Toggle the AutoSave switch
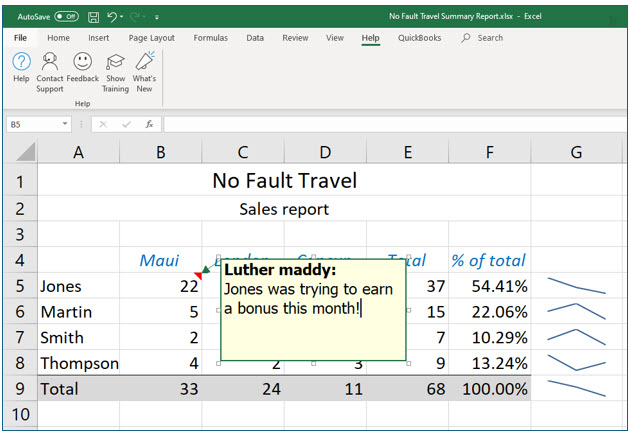The width and height of the screenshot is (630, 432). pos(66,16)
